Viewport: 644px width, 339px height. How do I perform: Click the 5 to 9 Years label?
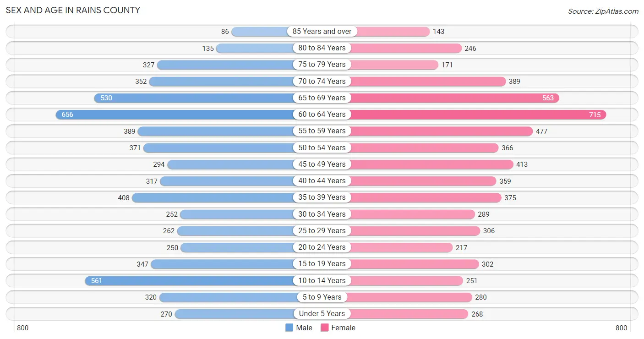pyautogui.click(x=322, y=297)
